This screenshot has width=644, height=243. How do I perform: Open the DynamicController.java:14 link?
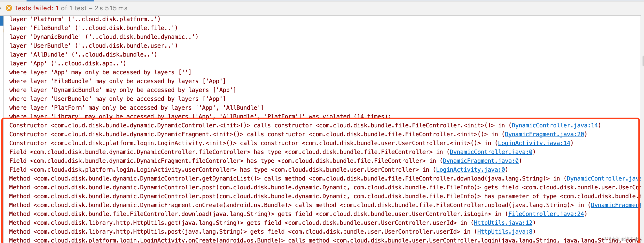click(x=555, y=125)
